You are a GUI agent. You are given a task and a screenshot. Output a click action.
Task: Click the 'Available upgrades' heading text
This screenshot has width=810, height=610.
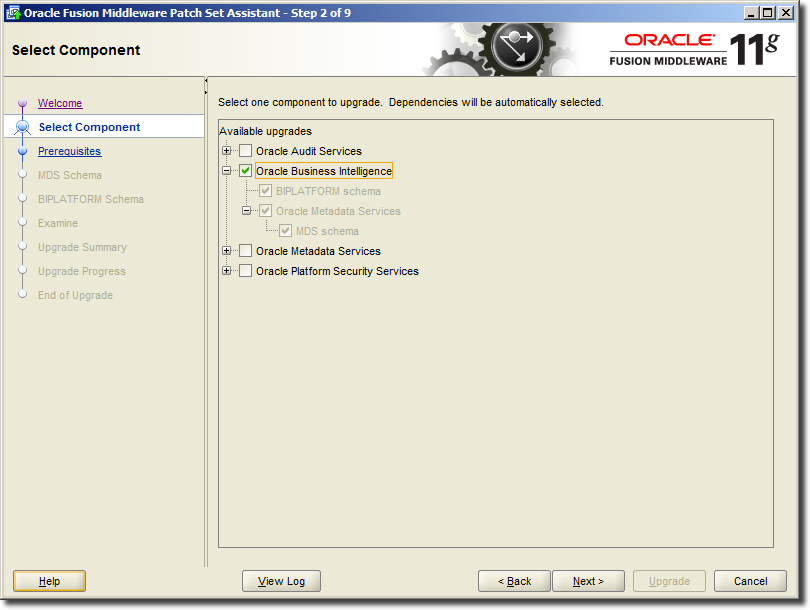[266, 131]
